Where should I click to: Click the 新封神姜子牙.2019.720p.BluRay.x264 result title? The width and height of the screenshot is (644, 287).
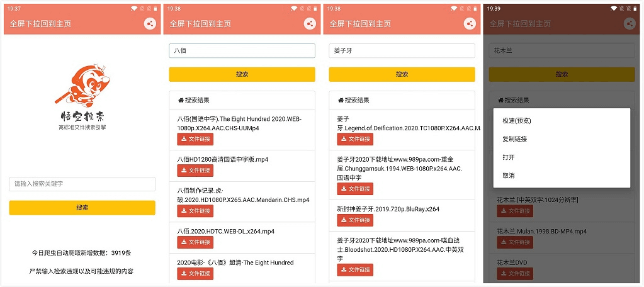[388, 209]
